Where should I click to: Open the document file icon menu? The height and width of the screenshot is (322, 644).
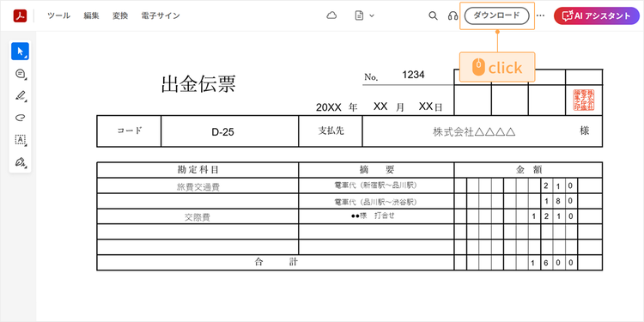point(364,15)
